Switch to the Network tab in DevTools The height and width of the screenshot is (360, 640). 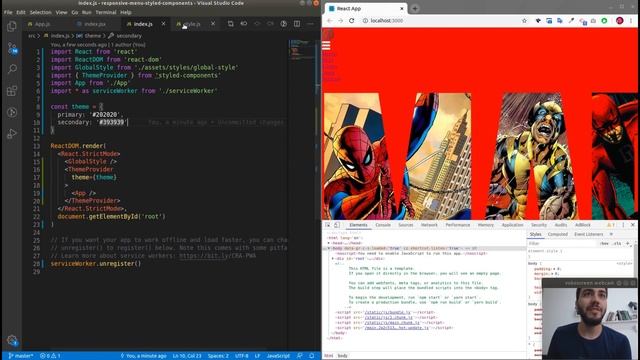point(429,225)
